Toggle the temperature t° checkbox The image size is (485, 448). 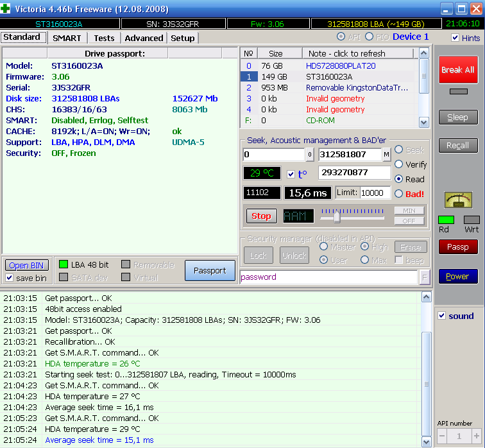tap(291, 174)
